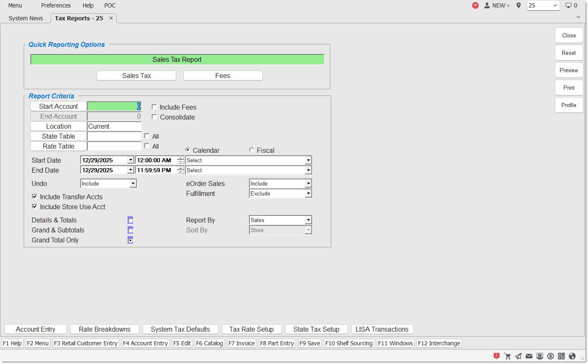Viewport: 588px width, 364px height.
Task: Click the State Table input field
Action: click(x=114, y=136)
